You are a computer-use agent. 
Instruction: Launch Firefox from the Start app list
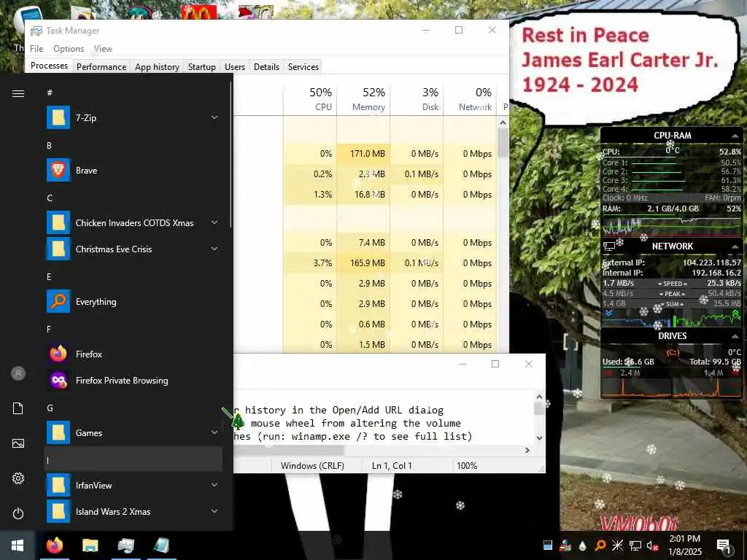coord(58,354)
